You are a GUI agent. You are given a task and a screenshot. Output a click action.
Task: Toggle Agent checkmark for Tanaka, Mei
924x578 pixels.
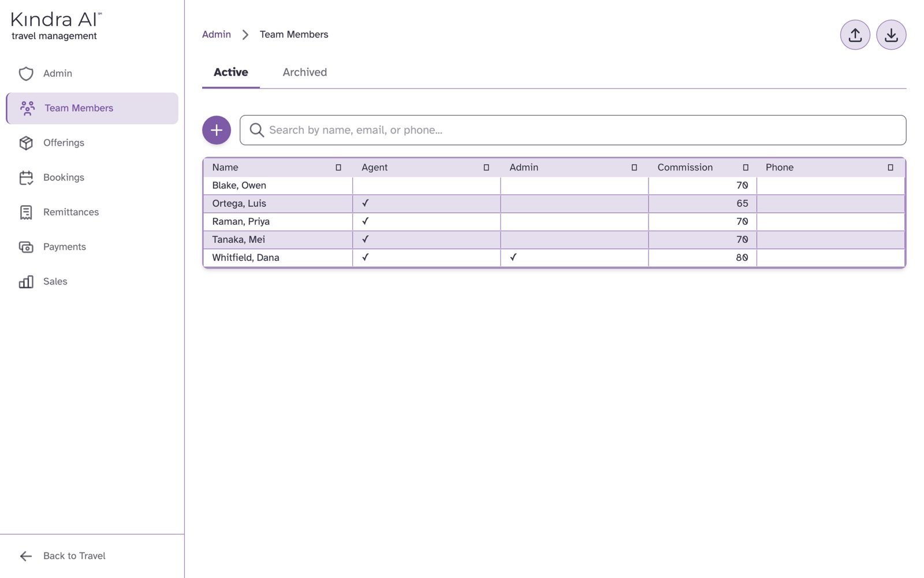pos(365,239)
